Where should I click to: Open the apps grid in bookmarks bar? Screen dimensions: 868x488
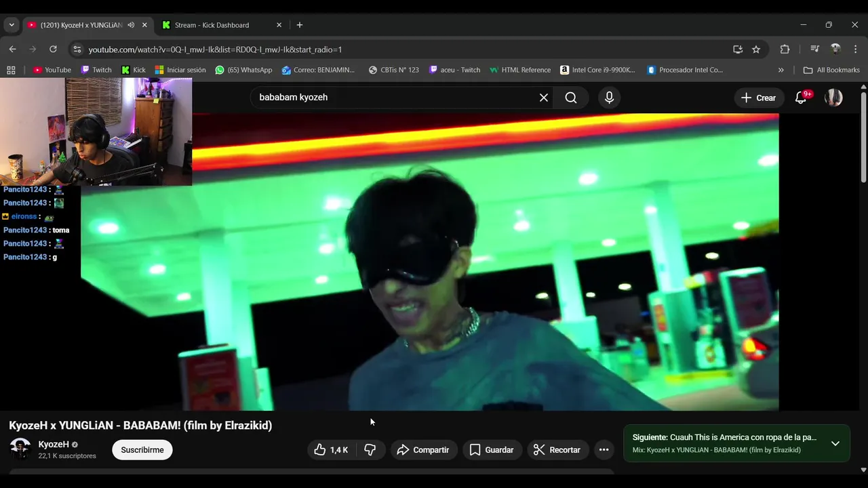point(11,70)
